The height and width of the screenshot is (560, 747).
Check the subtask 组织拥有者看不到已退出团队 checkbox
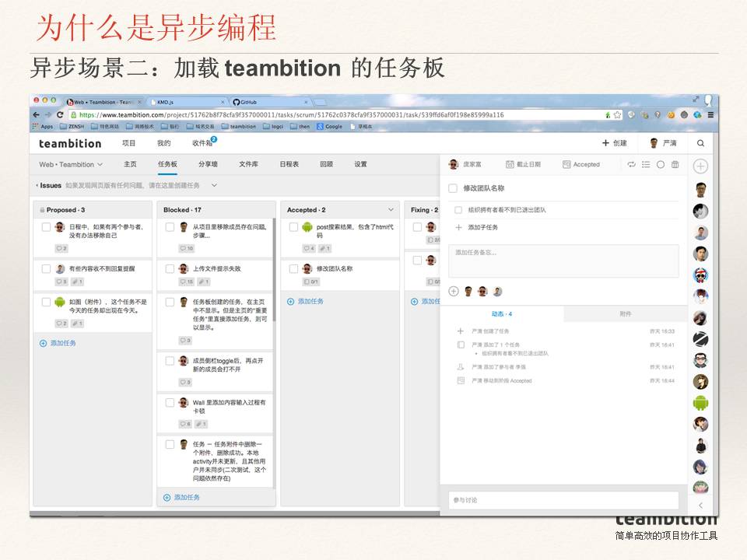point(458,210)
